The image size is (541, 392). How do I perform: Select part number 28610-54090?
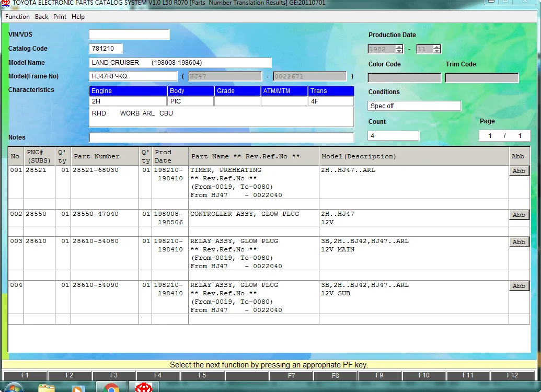click(96, 285)
